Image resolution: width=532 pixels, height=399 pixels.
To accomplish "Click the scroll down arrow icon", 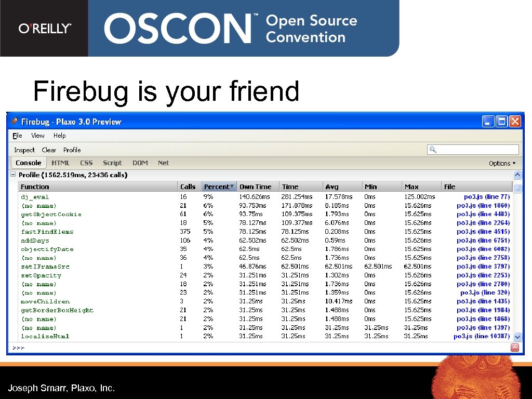I will click(517, 337).
